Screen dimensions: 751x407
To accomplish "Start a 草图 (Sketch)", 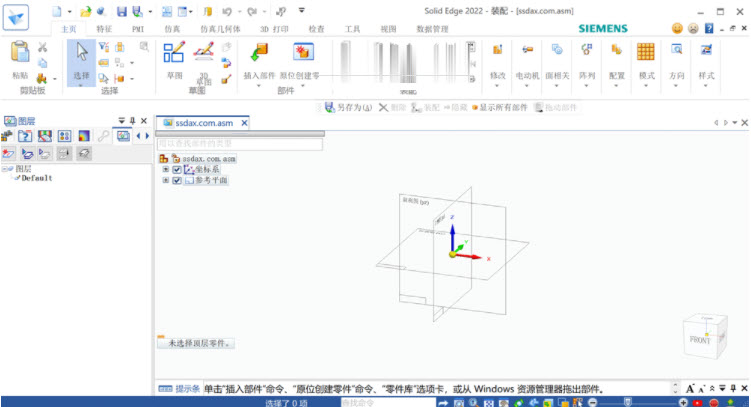I will tap(174, 52).
